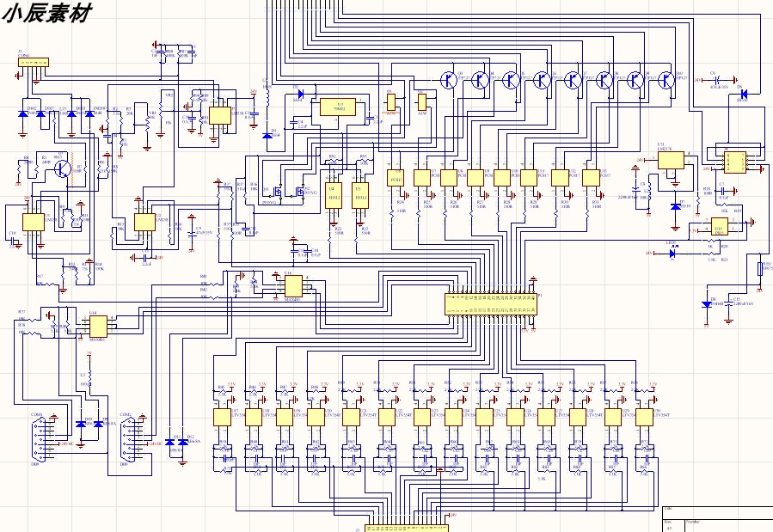Select the D8 1N4148 diode
773x532 pixels.
pos(707,305)
